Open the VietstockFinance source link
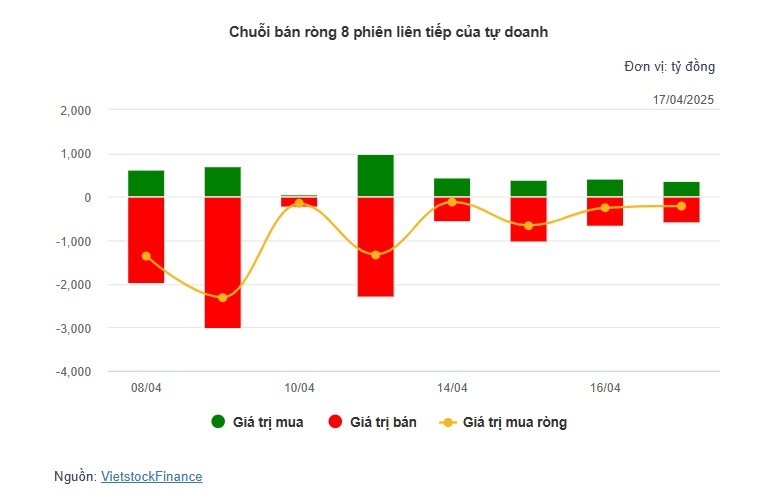765x502 pixels. (x=152, y=476)
